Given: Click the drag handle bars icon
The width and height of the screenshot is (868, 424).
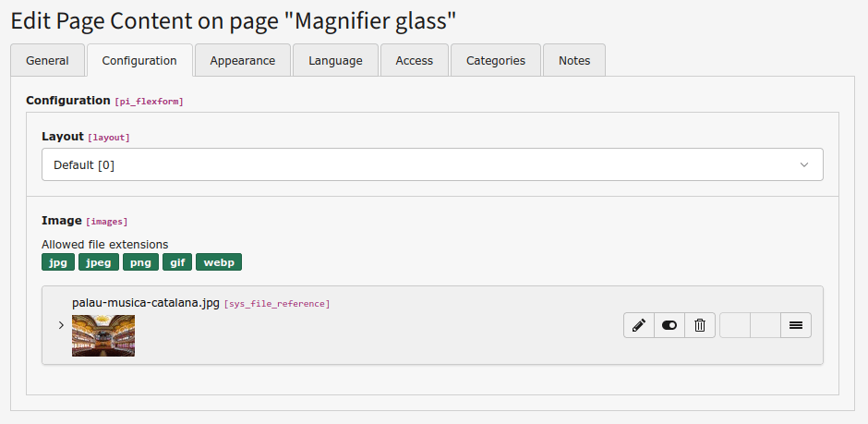Looking at the screenshot, I should tap(795, 325).
